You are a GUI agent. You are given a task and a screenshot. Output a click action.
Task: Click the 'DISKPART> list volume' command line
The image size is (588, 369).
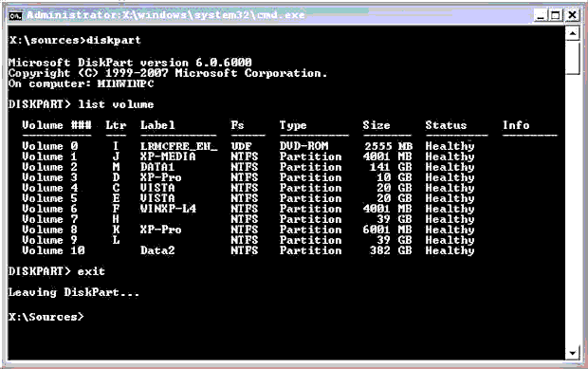pyautogui.click(x=81, y=104)
